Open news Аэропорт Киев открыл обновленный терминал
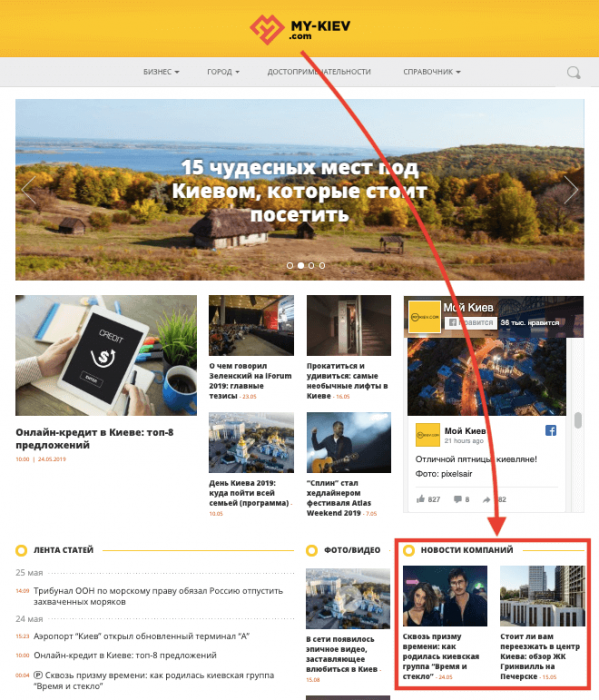 coord(141,636)
